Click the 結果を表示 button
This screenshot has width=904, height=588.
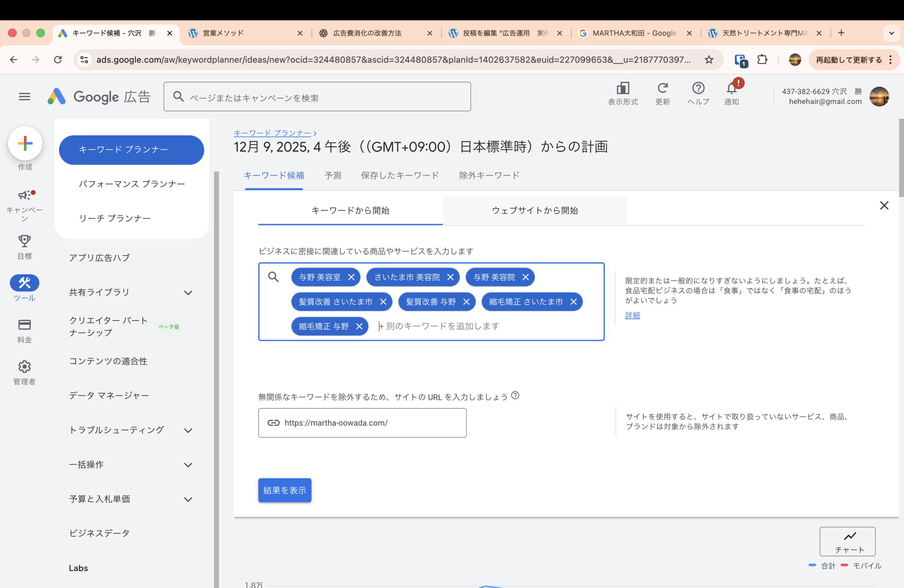[x=285, y=491]
